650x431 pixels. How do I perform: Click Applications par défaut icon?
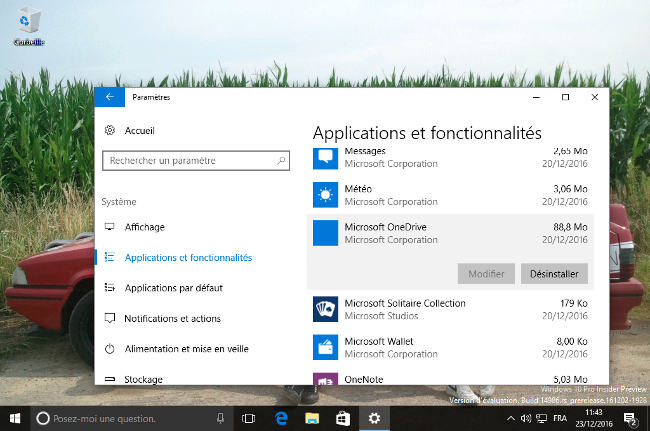pos(109,287)
